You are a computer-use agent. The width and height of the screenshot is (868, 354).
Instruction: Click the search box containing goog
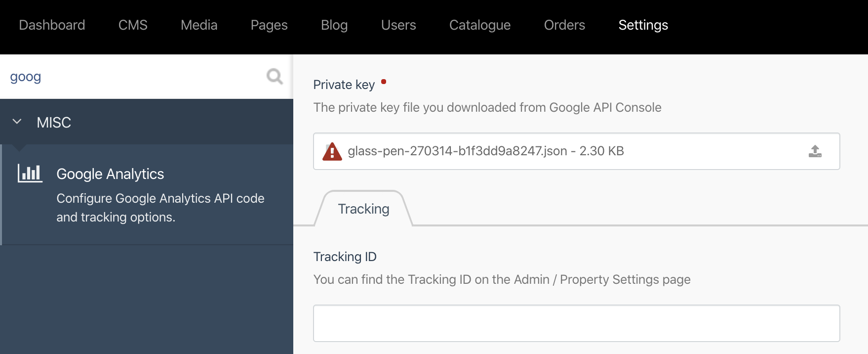click(x=123, y=77)
